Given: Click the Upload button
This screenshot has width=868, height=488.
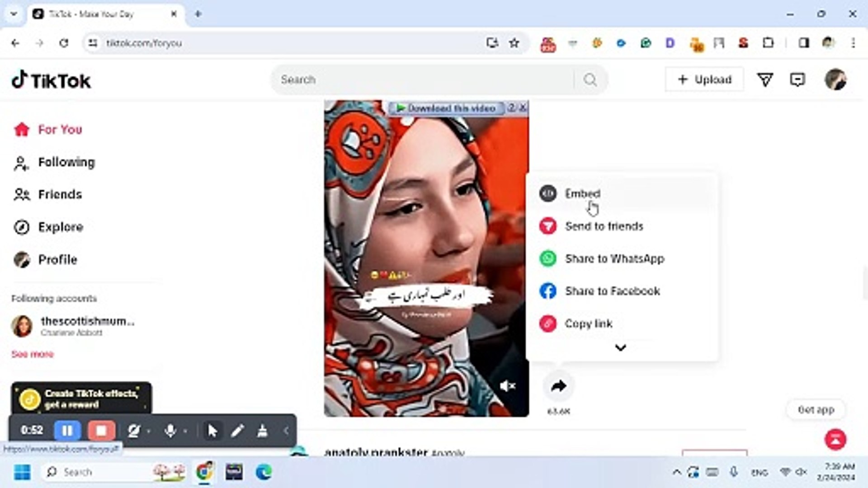Looking at the screenshot, I should pyautogui.click(x=704, y=80).
